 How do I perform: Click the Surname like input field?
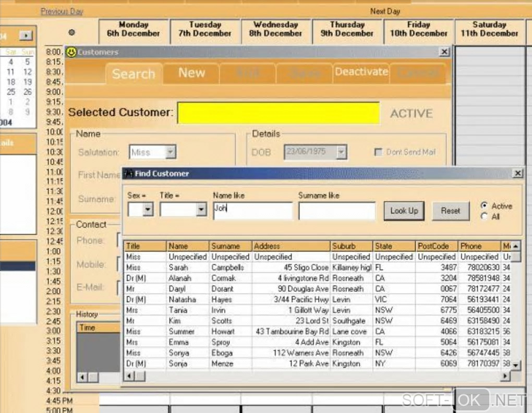(337, 211)
